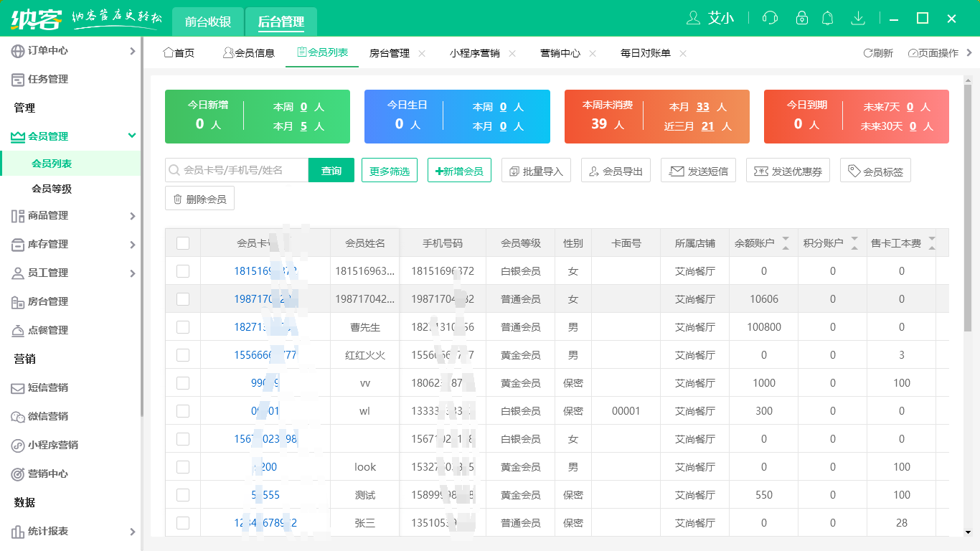Screen dimensions: 980x551
Task: Click the download icon in title bar
Action: coord(857,19)
